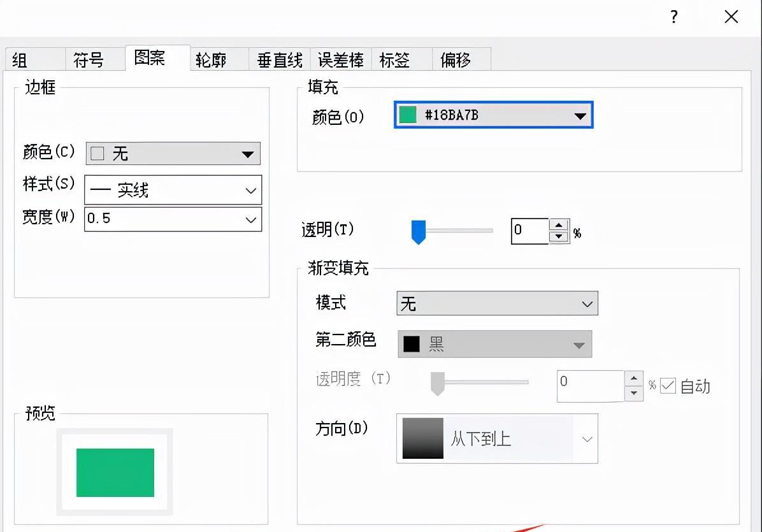Open the border 颜色(C) dropdown showing 无

[173, 154]
